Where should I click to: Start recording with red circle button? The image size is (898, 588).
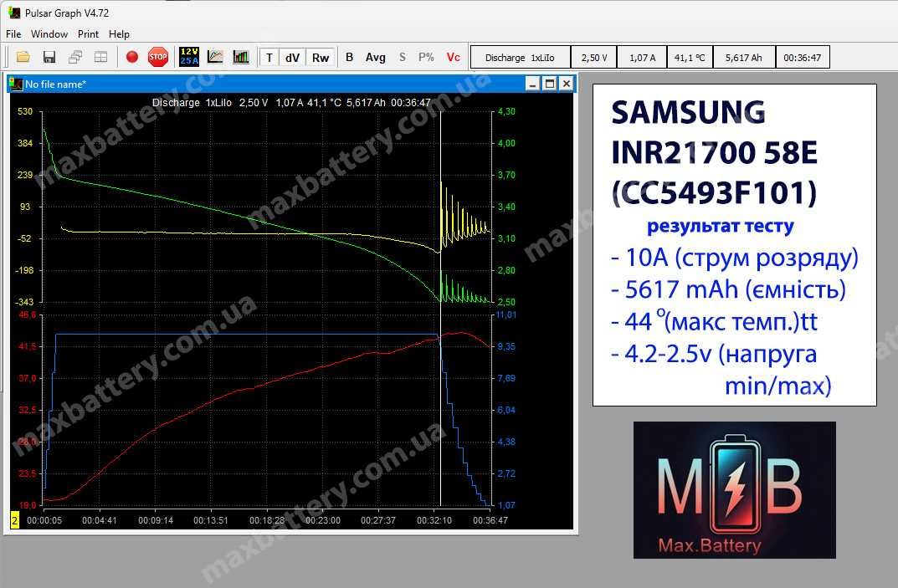click(x=132, y=57)
